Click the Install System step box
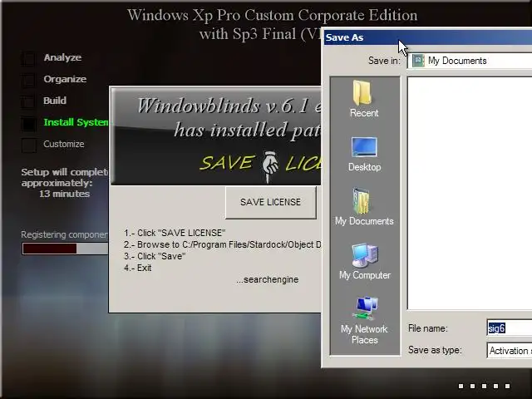Screen dimensions: 532x399 pos(28,123)
